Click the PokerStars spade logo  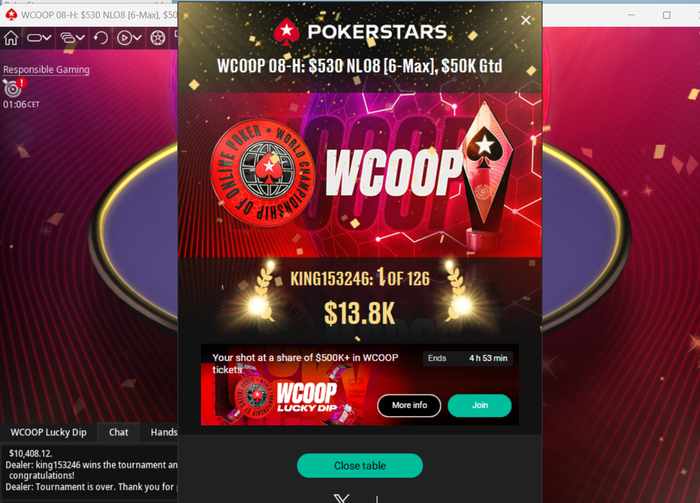click(286, 32)
